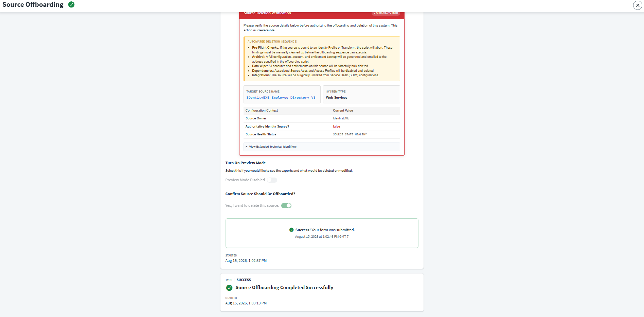Toggle the 'Yes, I want to delete this source' switch
Screen dimensions: 644x317
[x=286, y=205]
